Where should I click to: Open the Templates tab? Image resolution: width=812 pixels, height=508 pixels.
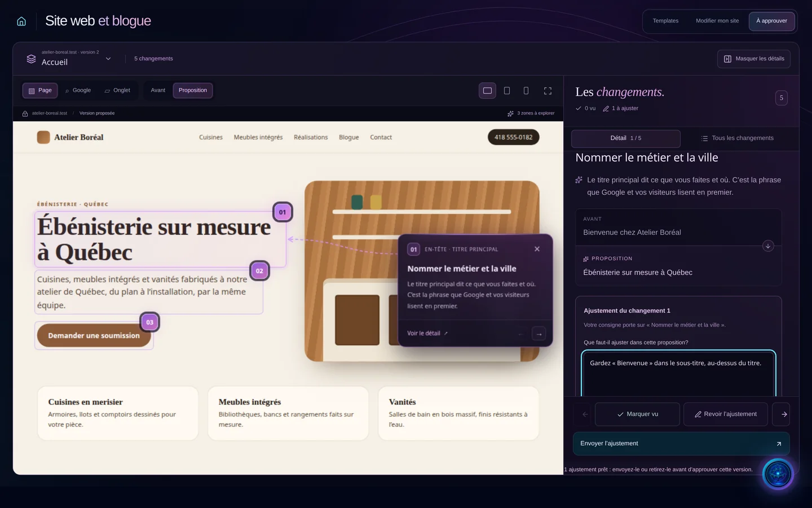(665, 21)
